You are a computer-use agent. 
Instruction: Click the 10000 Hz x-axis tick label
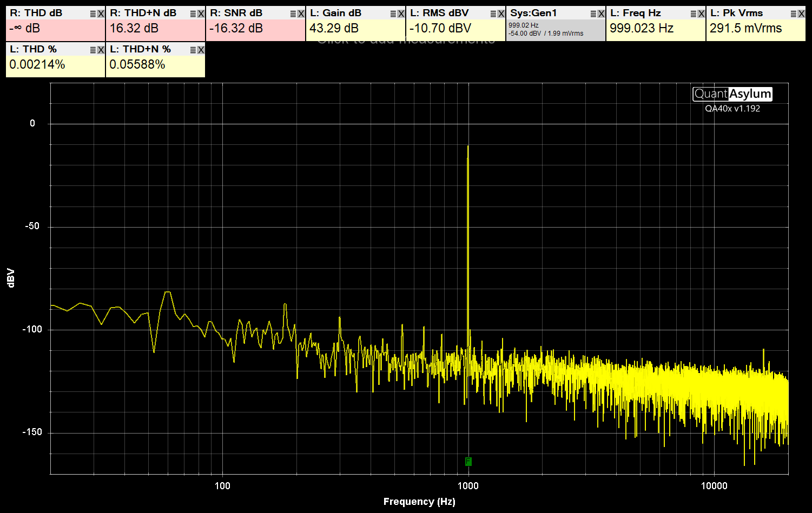pos(714,485)
